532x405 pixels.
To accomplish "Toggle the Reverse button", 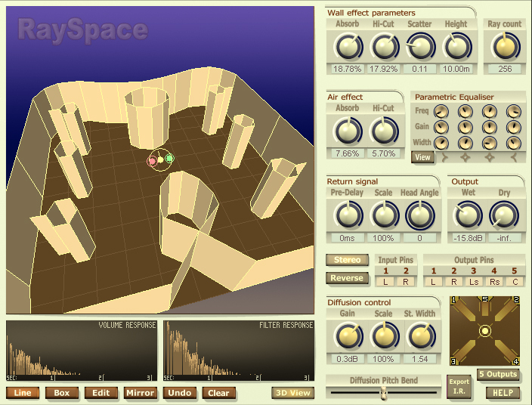I will [x=347, y=278].
